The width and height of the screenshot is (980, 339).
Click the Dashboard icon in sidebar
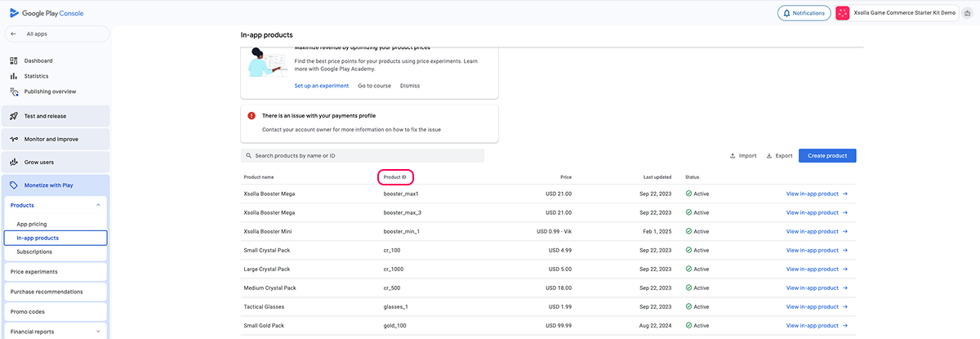click(14, 61)
